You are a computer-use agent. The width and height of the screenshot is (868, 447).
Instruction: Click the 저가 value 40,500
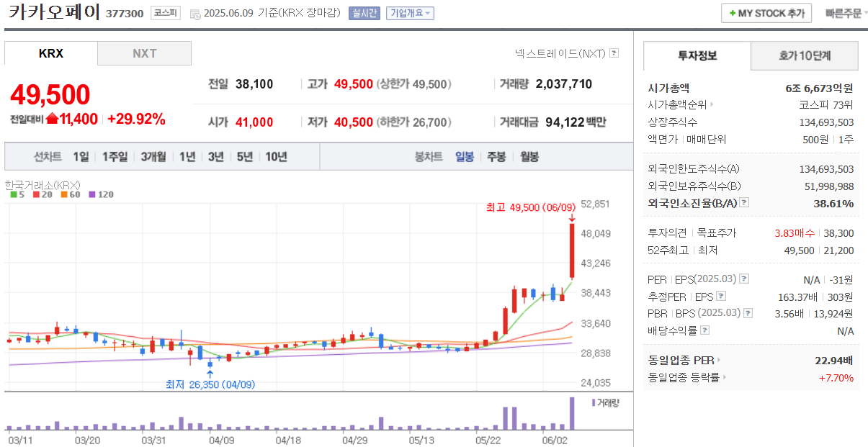coord(354,122)
